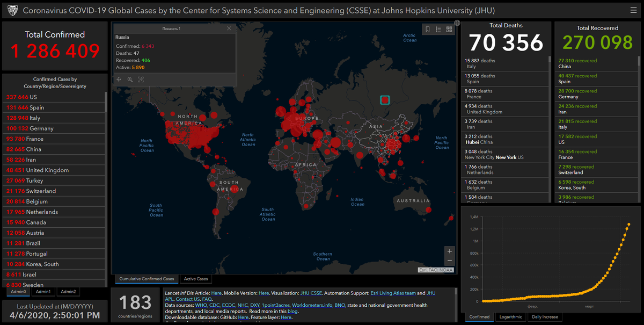Click the select-frame icon in Russia popup
Viewport: 644px width, 325px height.
coord(141,80)
